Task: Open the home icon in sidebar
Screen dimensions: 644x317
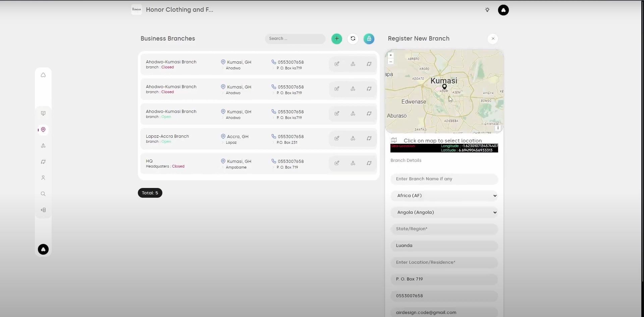Action: (43, 75)
